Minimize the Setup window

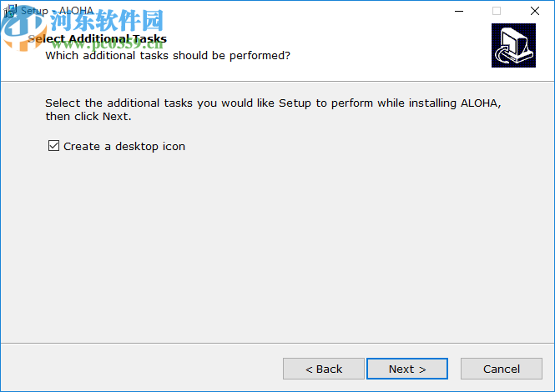(458, 12)
